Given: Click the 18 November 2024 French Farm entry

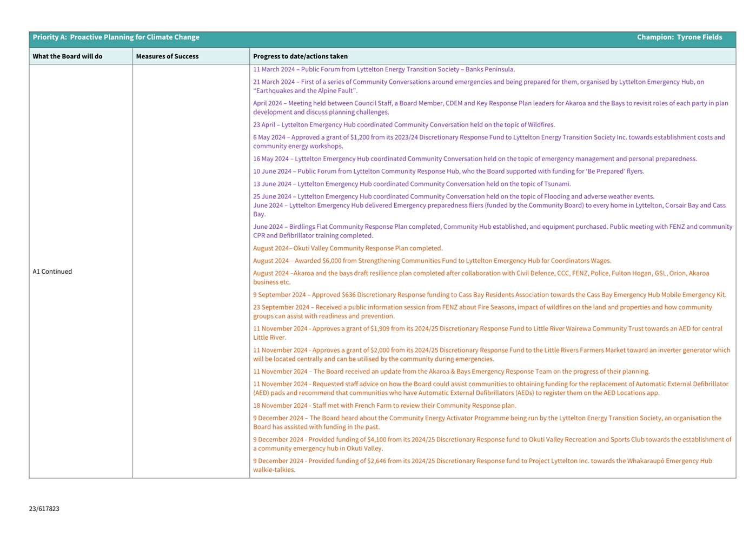Looking at the screenshot, I should (384, 406).
